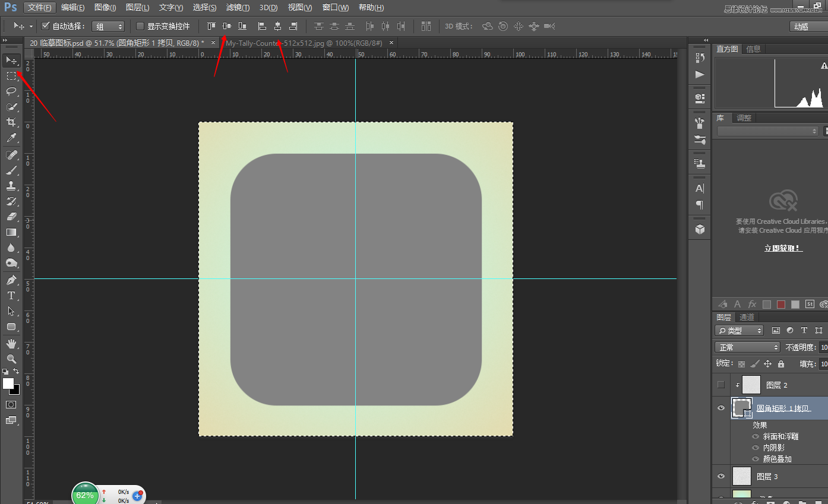Select the Horizontal Type tool

[x=11, y=296]
